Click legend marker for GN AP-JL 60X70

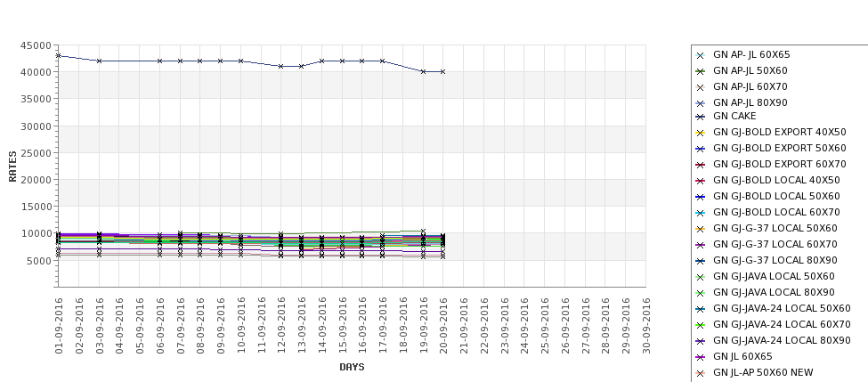[x=701, y=87]
